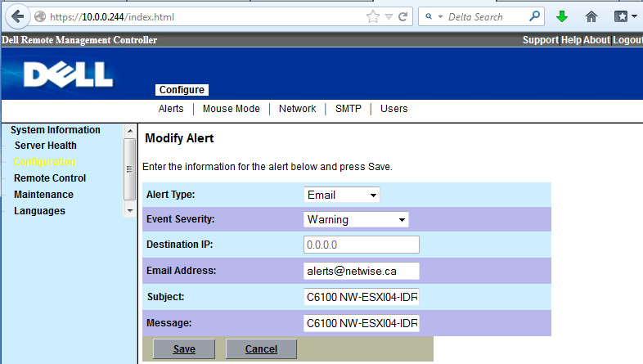643x364 pixels.
Task: Click the sidebar scroll up arrow
Action: click(130, 131)
